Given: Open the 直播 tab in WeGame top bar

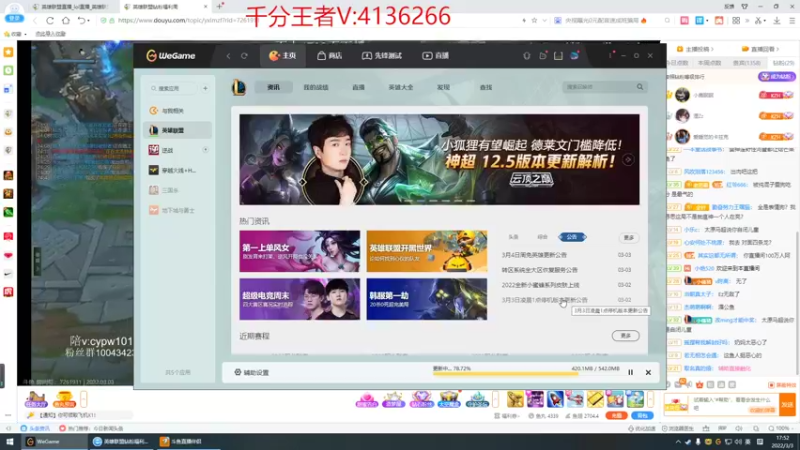Looking at the screenshot, I should (435, 56).
